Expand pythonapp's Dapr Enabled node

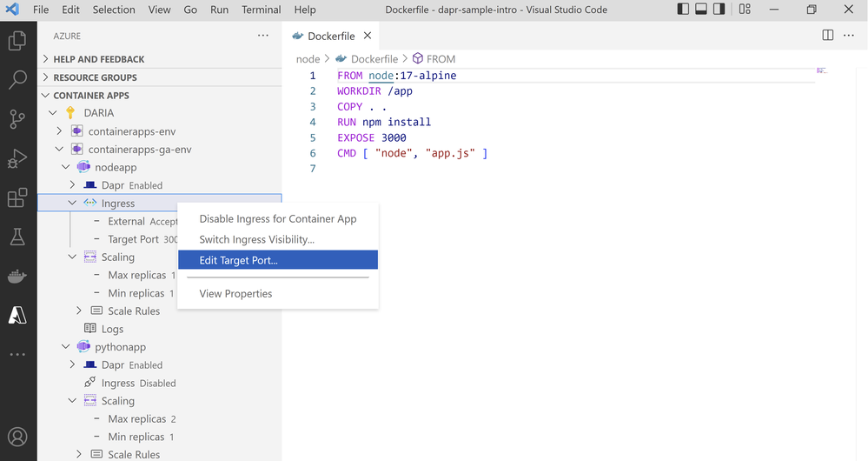72,364
